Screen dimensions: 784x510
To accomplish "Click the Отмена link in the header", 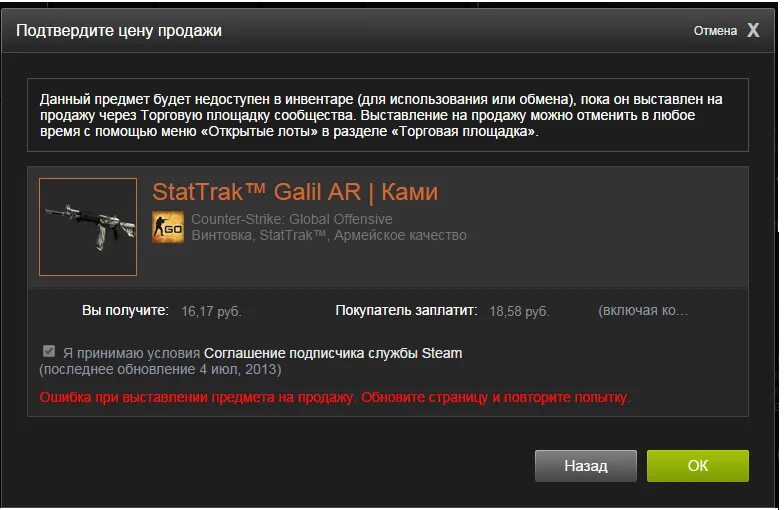I will pos(715,31).
